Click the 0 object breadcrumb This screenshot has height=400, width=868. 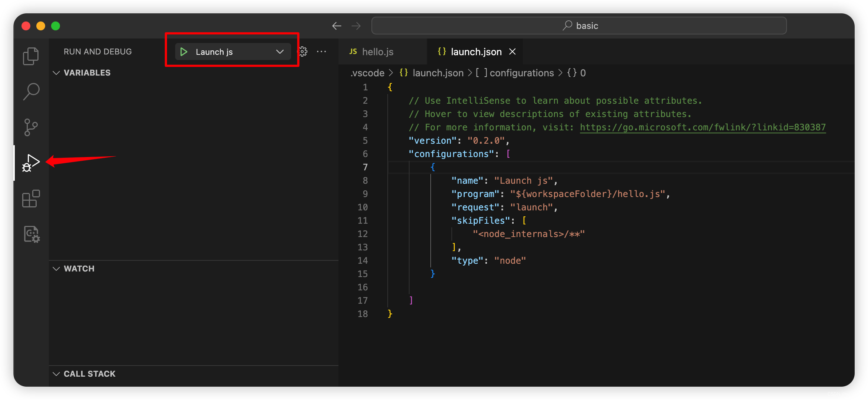pos(577,73)
